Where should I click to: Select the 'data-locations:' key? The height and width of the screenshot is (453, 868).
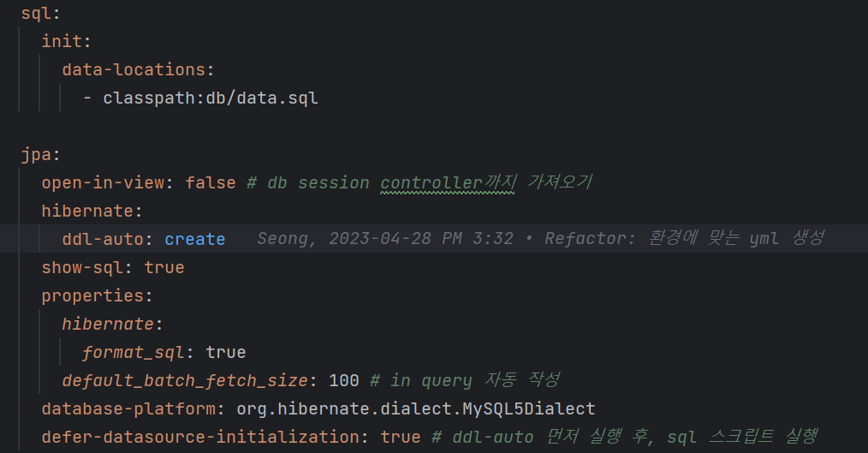tap(138, 69)
